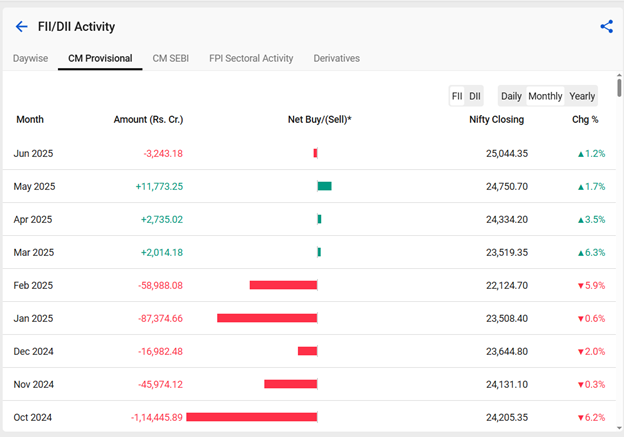Image resolution: width=624 pixels, height=437 pixels.
Task: Click the May 2025 green buy bar
Action: (324, 186)
